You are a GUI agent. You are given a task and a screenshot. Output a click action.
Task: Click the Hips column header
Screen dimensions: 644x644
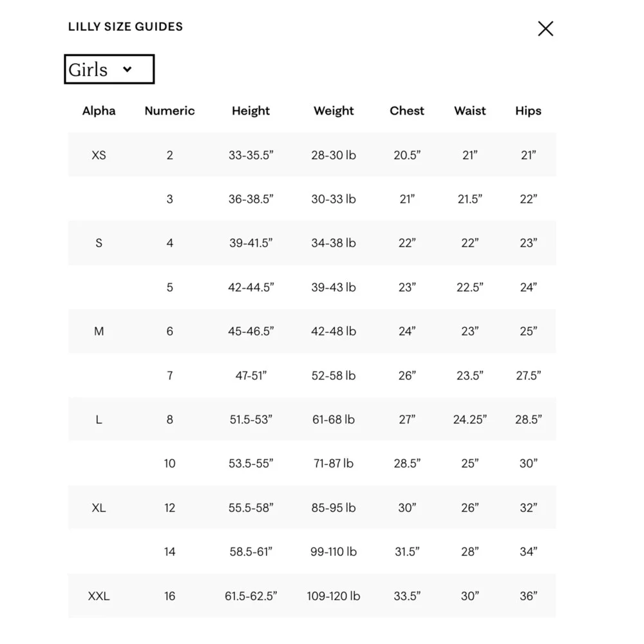[528, 111]
